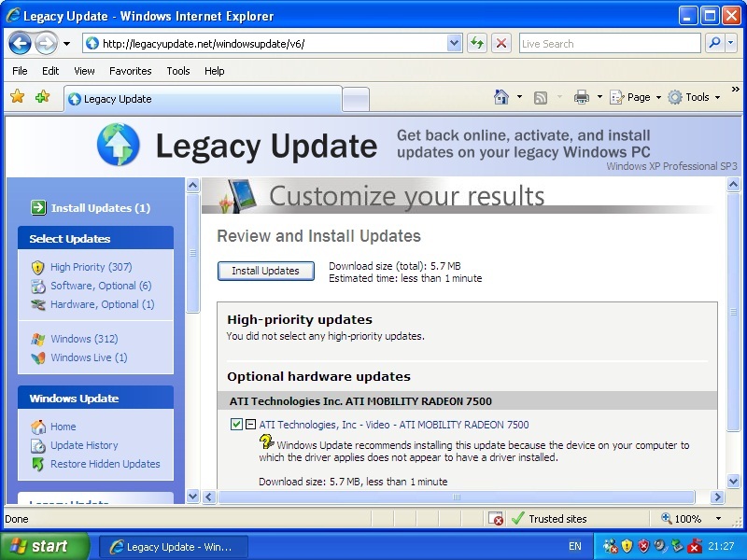Click the Print toolbar icon
This screenshot has width=747, height=560.
pyautogui.click(x=582, y=97)
